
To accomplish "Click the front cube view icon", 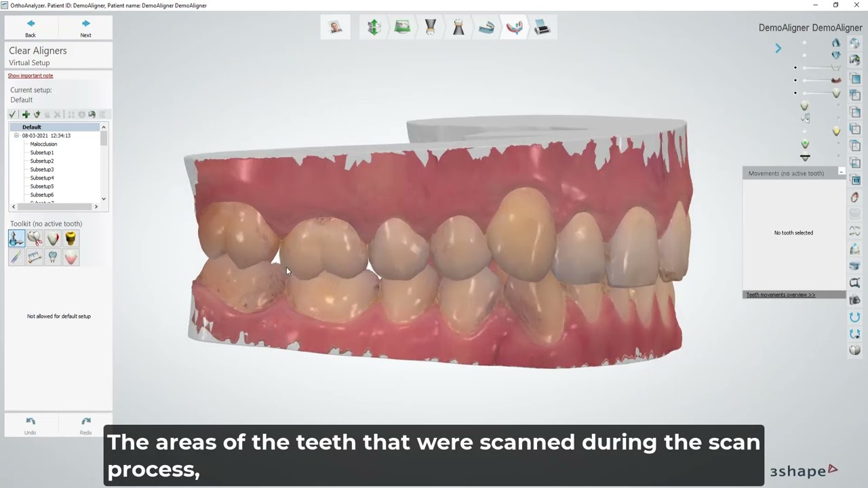I will click(x=855, y=79).
